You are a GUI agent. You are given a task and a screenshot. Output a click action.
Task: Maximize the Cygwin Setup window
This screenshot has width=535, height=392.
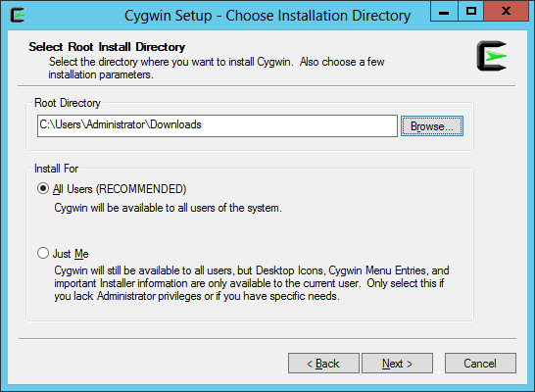(471, 12)
